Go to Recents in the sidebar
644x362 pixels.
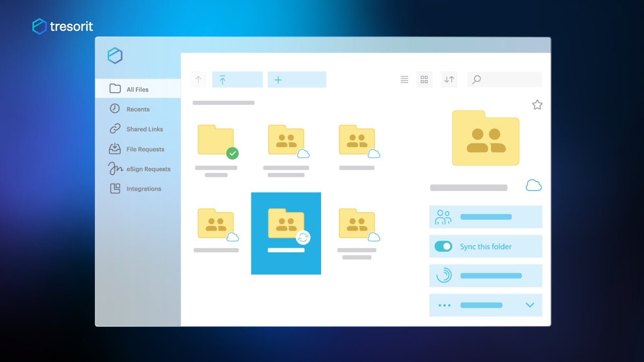(137, 109)
